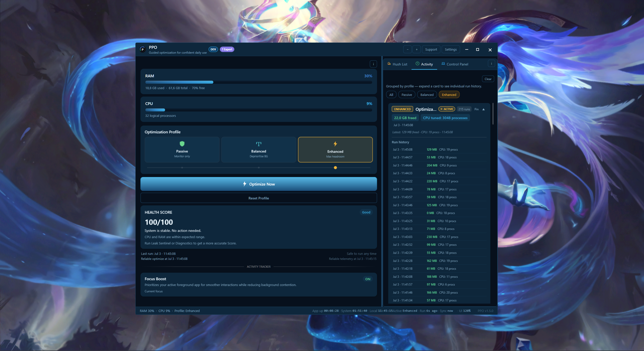Click Reliable telemetry timestamp text
The width and height of the screenshot is (644, 351).
[353, 259]
